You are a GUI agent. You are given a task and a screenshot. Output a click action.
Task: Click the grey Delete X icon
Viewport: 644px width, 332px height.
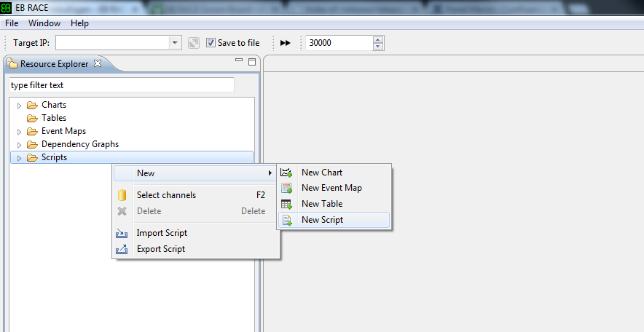122,211
